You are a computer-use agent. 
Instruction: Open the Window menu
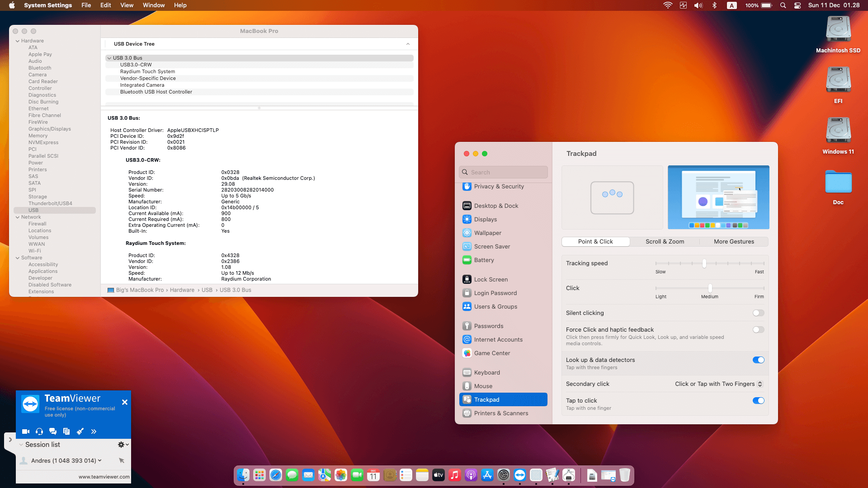pos(154,5)
